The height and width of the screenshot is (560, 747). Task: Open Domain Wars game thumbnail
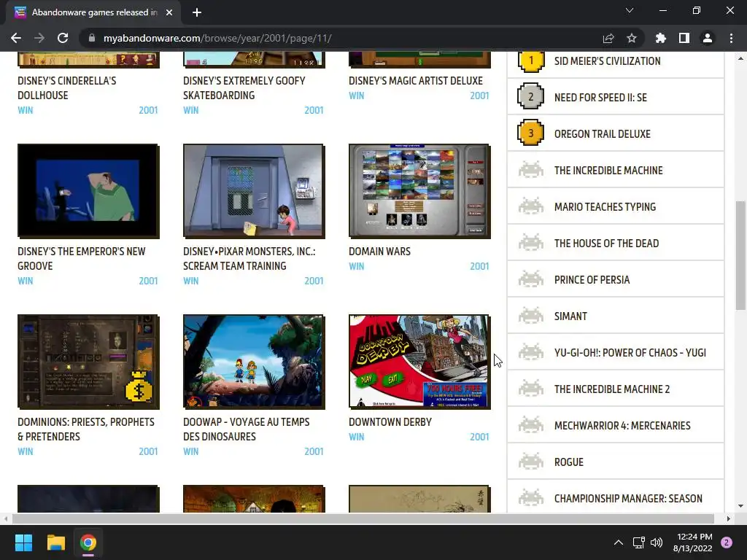click(x=419, y=191)
